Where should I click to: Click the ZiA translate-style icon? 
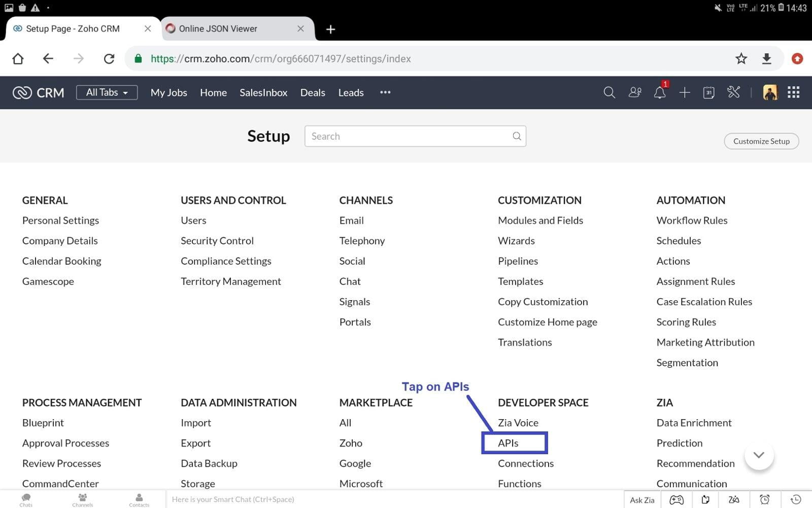[x=734, y=500]
